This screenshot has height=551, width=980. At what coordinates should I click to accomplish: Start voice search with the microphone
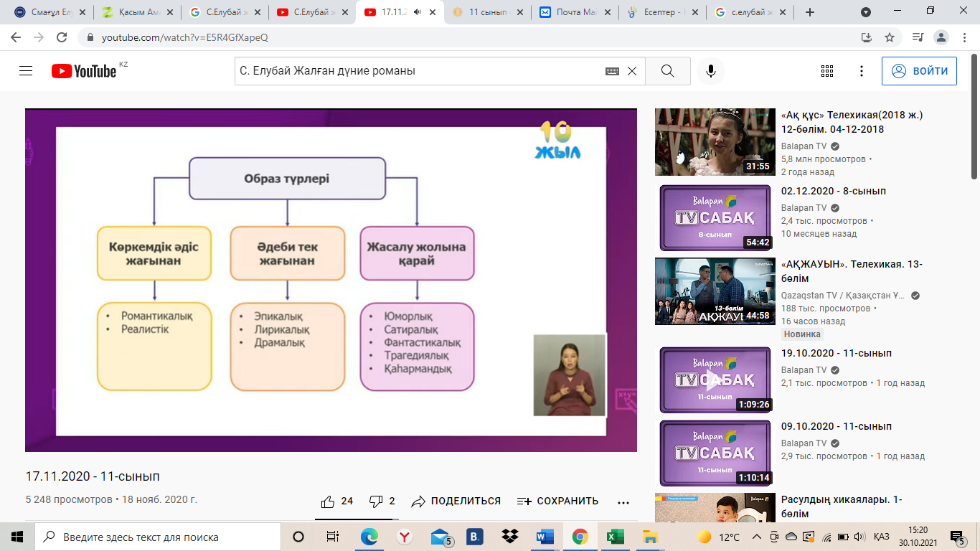[x=711, y=71]
